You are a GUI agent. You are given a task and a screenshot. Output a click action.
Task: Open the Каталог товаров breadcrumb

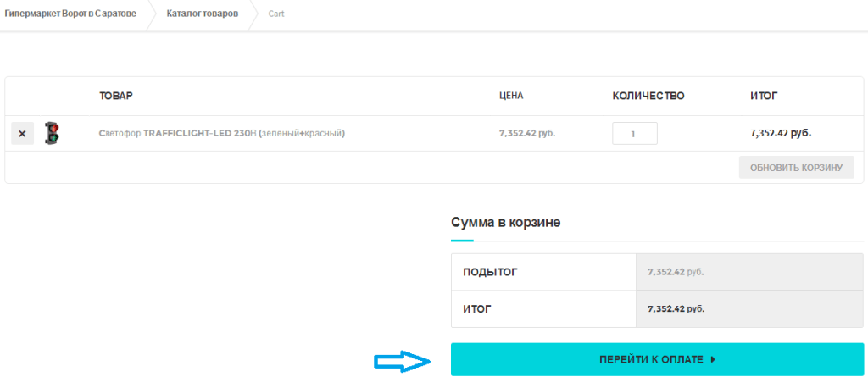[203, 14]
